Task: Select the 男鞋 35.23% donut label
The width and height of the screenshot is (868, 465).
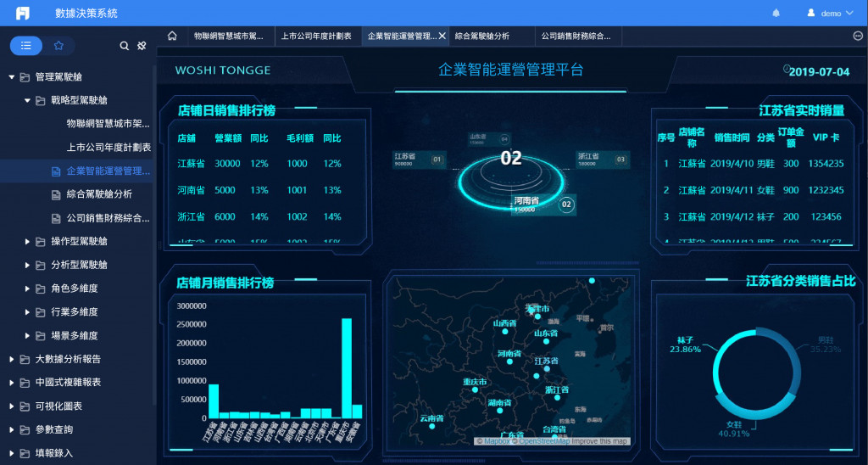Action: click(826, 345)
